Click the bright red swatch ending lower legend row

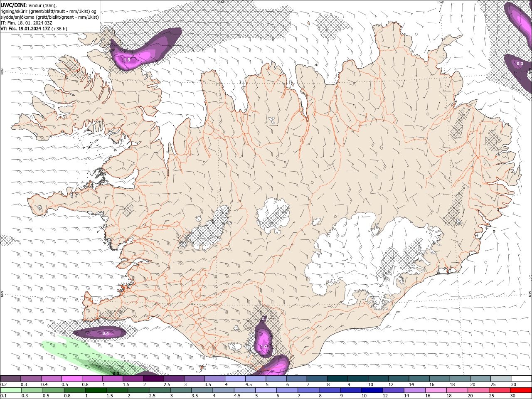pyautogui.click(x=520, y=390)
